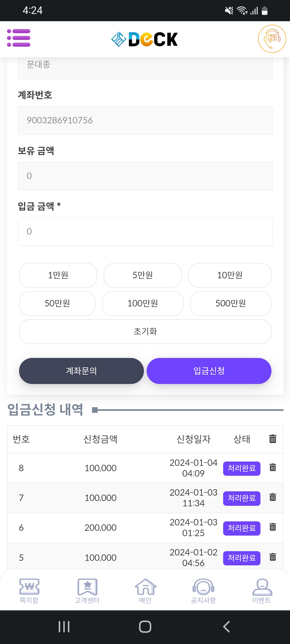Submit with the 입금신청 button

[x=209, y=371]
